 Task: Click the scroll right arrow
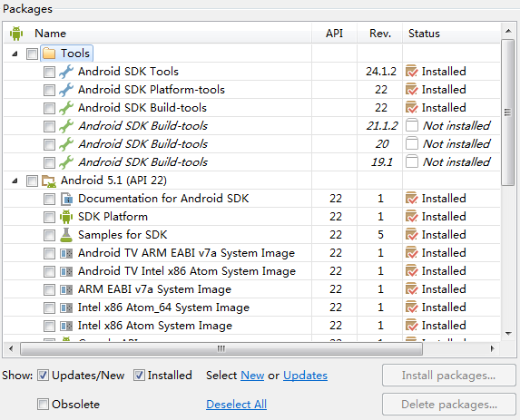pos(492,348)
